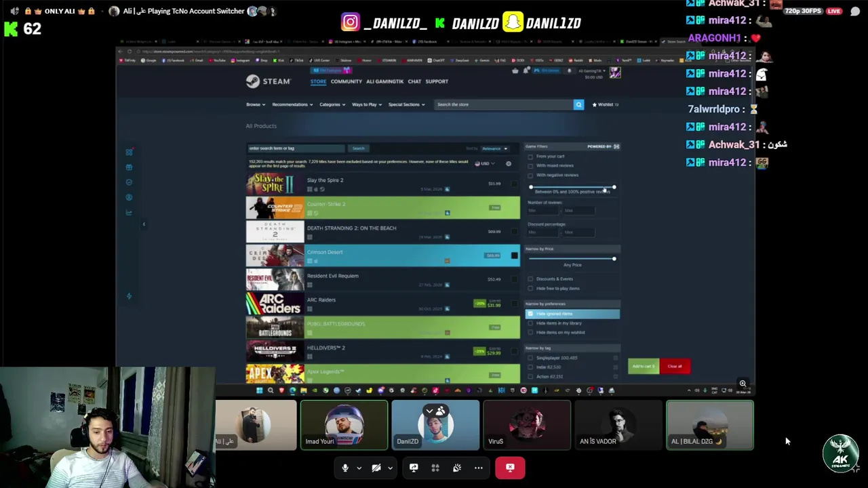Open the ARC Raiders result
Image resolution: width=868 pixels, height=488 pixels.
pos(383,304)
